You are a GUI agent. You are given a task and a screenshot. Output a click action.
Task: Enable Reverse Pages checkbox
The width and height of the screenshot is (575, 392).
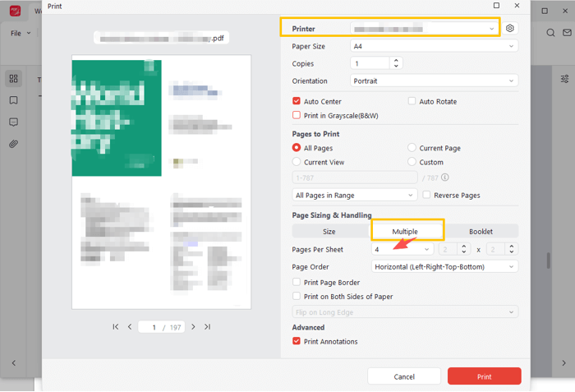click(426, 195)
